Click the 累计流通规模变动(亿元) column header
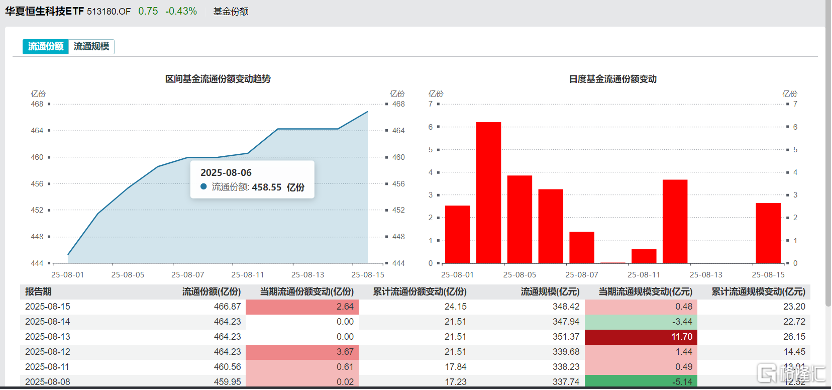 coord(758,291)
